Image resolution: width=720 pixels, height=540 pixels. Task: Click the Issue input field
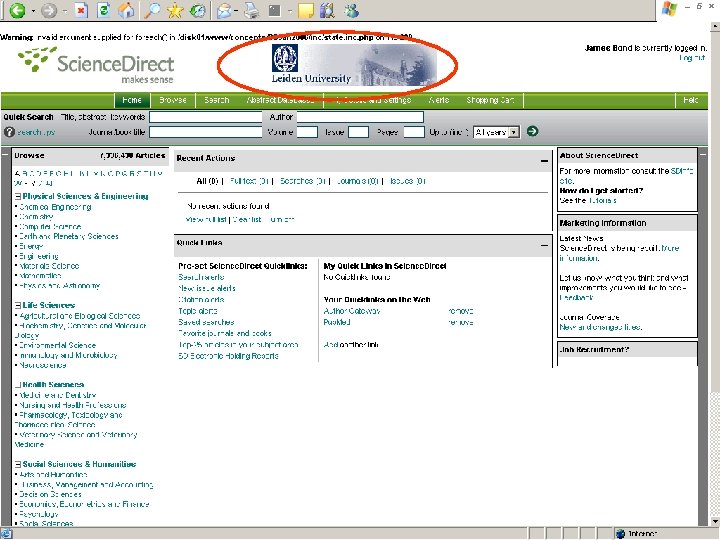click(x=358, y=132)
